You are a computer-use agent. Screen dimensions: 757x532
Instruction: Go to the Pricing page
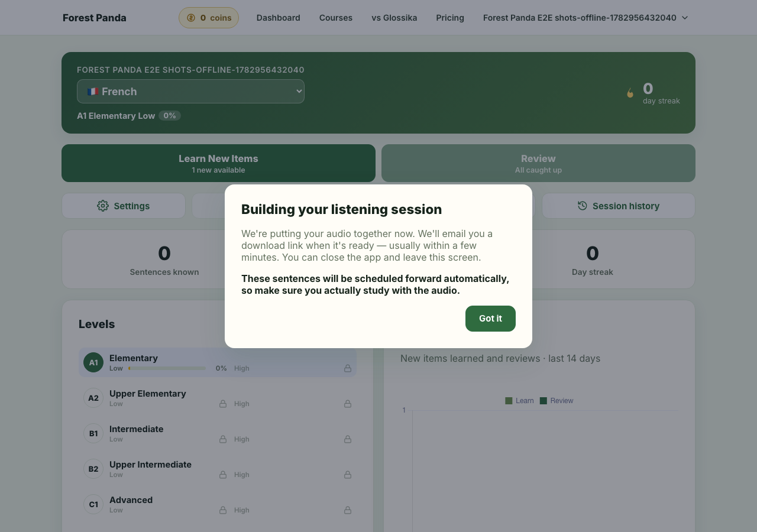(x=450, y=18)
